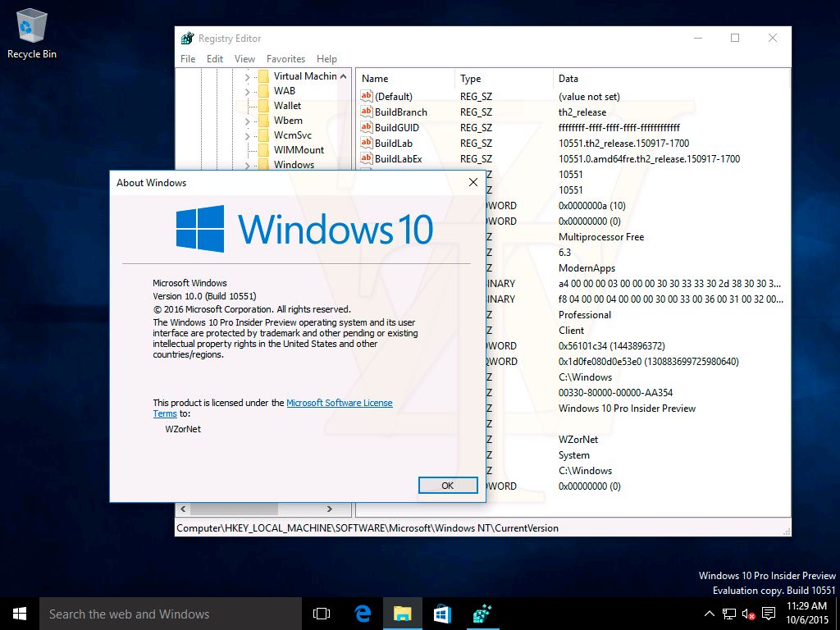This screenshot has width=840, height=630.
Task: Select the WIMMount key in tree
Action: tap(299, 150)
